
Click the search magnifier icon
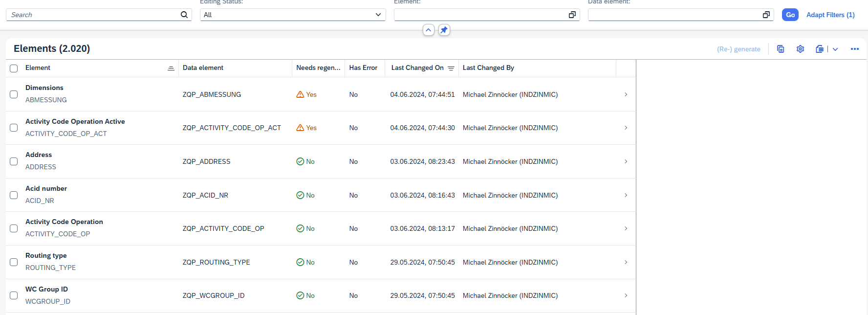pos(184,15)
